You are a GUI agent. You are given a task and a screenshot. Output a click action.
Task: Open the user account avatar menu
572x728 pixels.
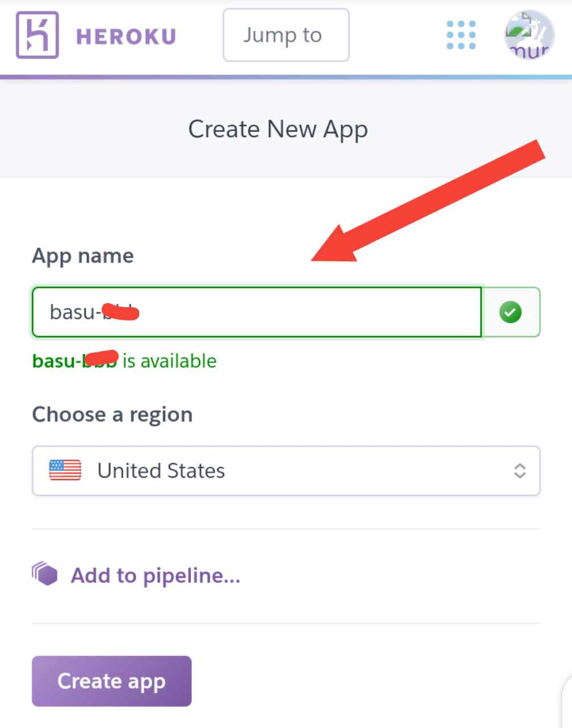pyautogui.click(x=529, y=35)
